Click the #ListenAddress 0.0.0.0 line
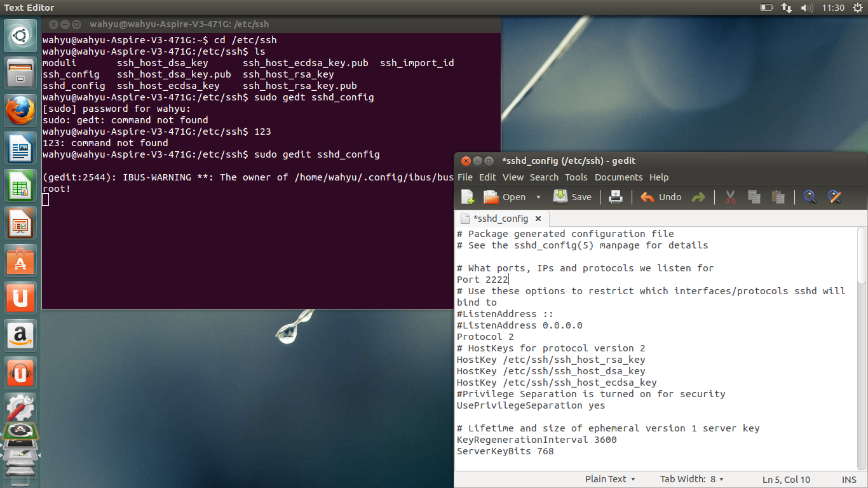Viewport: 868px width, 488px height. [519, 325]
